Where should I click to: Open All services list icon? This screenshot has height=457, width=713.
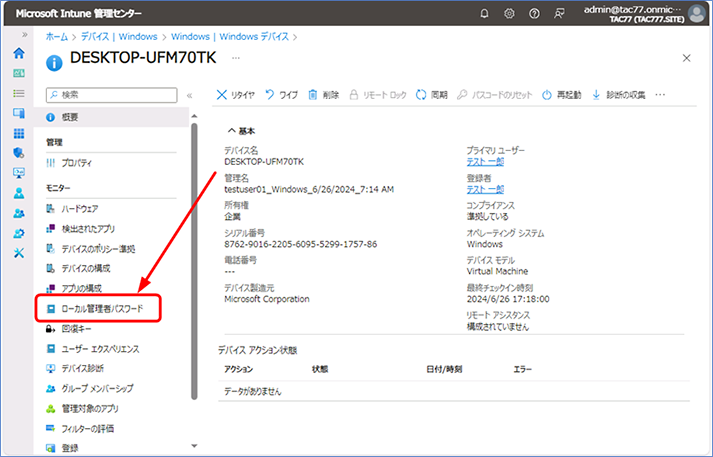pyautogui.click(x=19, y=93)
